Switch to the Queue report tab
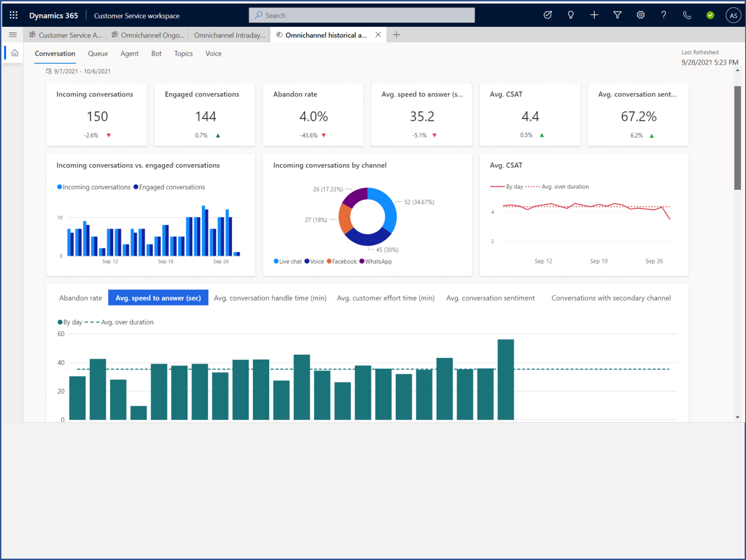The image size is (746, 560). tap(98, 54)
